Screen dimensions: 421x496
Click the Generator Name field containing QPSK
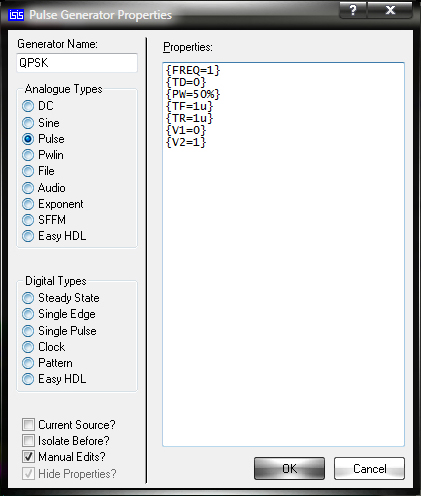tap(77, 63)
